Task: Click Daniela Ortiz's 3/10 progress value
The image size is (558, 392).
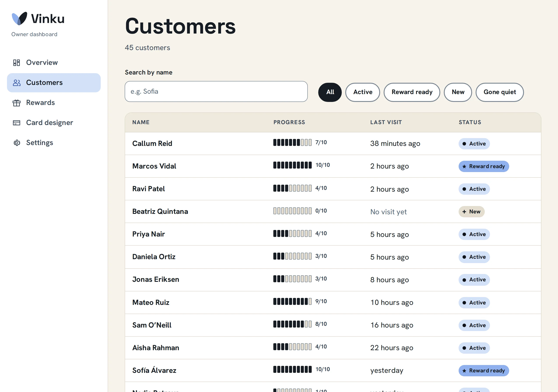Action: pos(321,256)
